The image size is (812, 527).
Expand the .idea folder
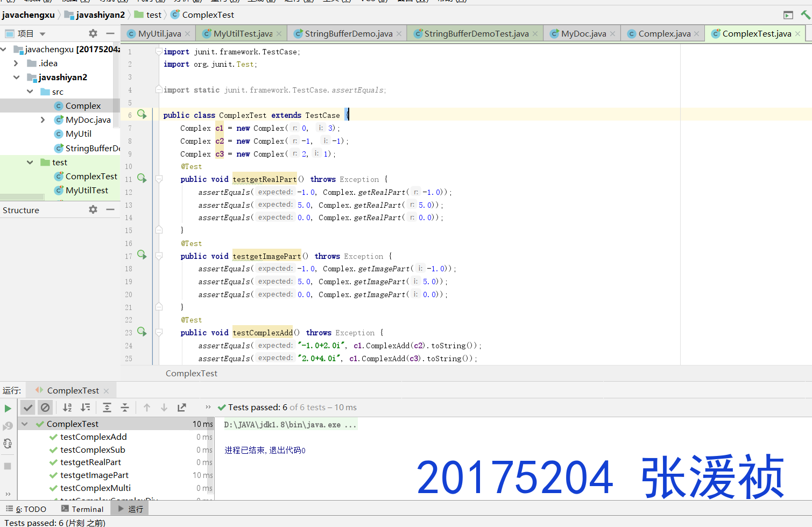click(16, 63)
